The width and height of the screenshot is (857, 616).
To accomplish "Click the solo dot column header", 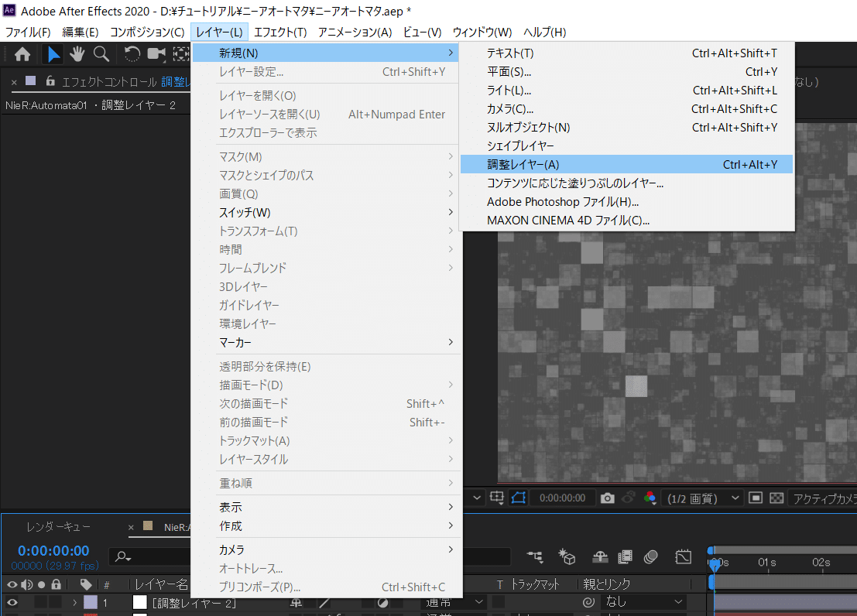I will click(x=42, y=584).
